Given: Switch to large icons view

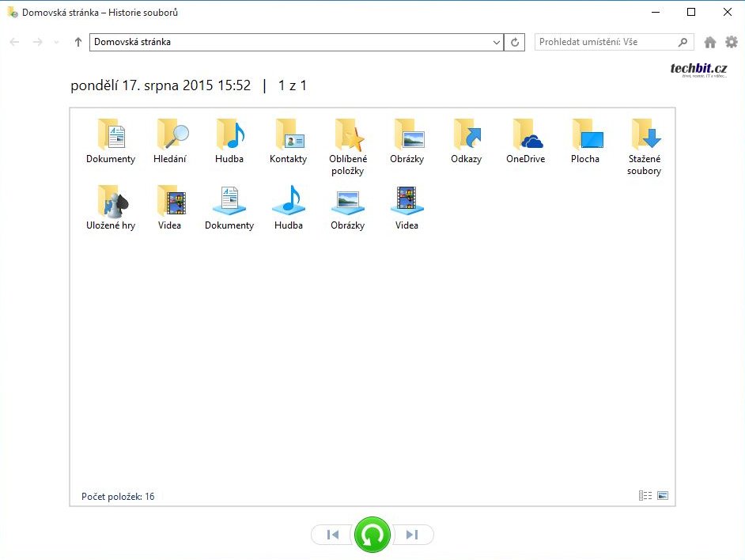Looking at the screenshot, I should [x=663, y=496].
